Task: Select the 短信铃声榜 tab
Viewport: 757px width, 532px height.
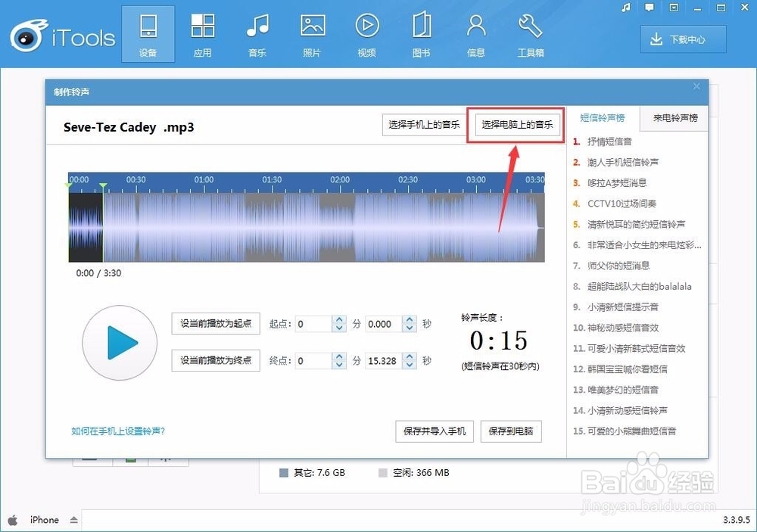Action: tap(603, 118)
